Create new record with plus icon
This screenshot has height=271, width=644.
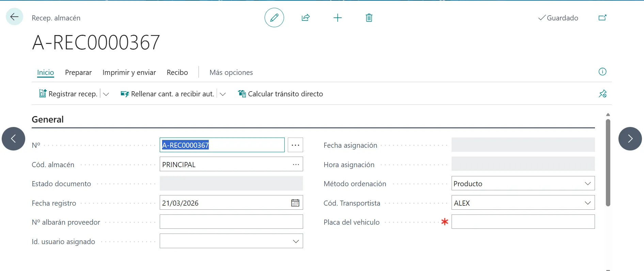337,18
